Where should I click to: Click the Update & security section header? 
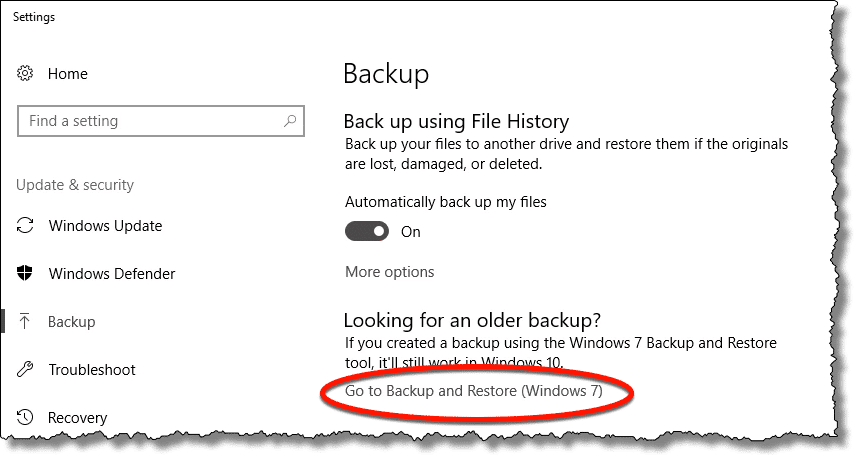coord(75,185)
